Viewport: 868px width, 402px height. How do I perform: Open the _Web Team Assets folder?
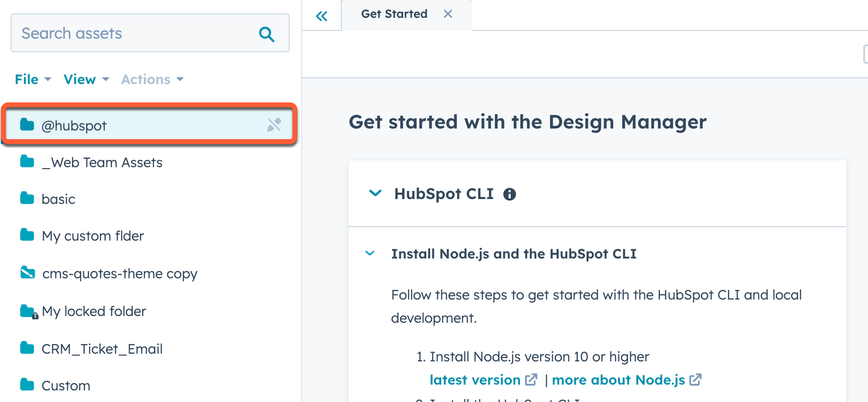click(102, 162)
